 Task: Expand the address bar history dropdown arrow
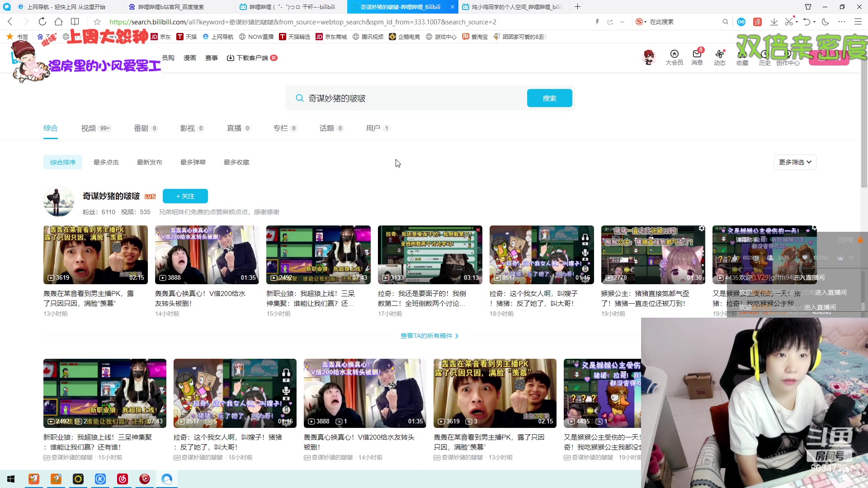tap(623, 22)
